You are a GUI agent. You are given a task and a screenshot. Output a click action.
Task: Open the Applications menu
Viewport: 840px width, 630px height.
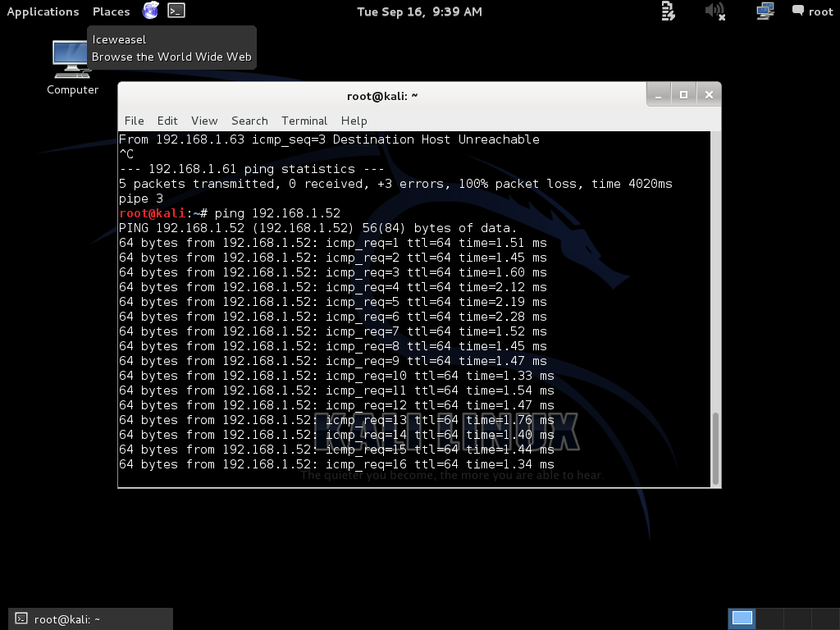click(43, 11)
